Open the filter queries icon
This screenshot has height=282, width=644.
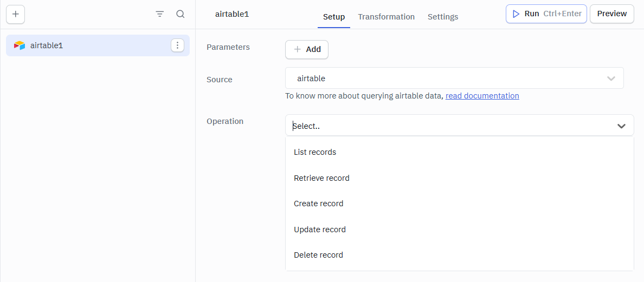coord(159,14)
